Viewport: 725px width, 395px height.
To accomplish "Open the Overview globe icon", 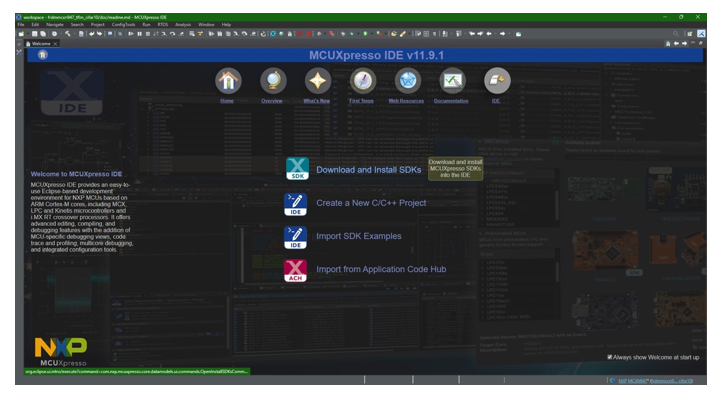I will pos(273,81).
